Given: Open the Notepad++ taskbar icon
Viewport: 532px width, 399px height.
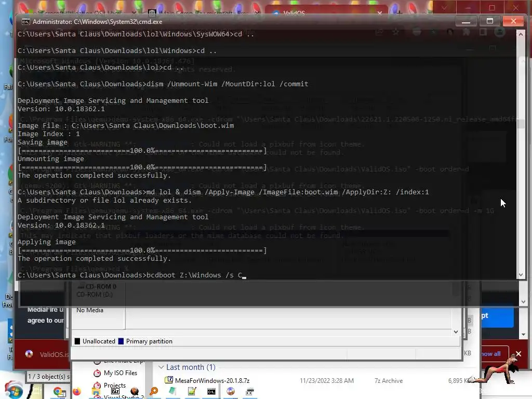Looking at the screenshot, I should 192,392.
